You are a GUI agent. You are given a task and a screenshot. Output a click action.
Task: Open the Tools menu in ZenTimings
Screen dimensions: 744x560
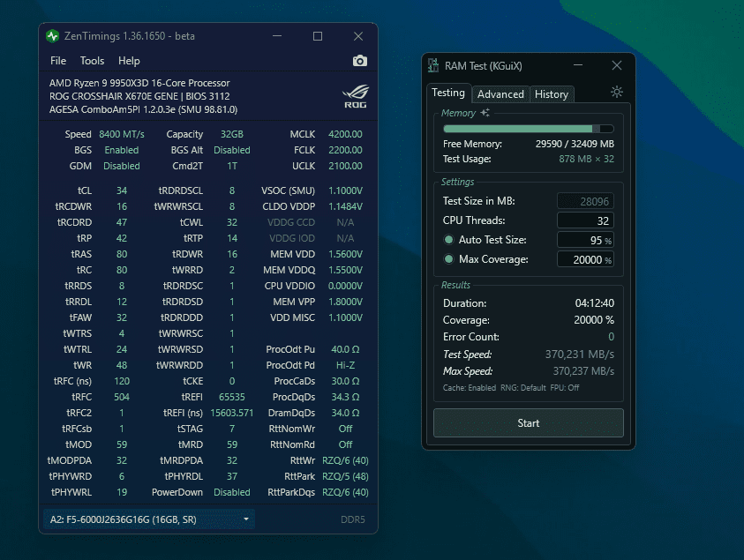(x=92, y=61)
